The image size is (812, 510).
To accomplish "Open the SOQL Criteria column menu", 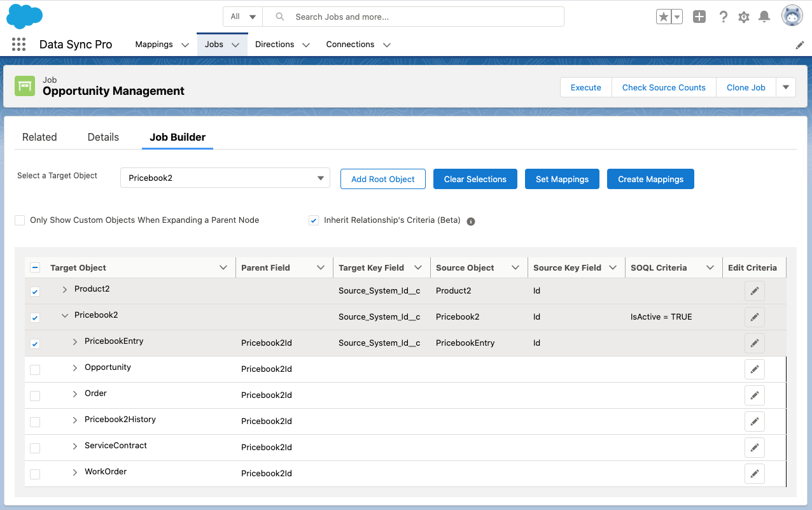I will 710,268.
